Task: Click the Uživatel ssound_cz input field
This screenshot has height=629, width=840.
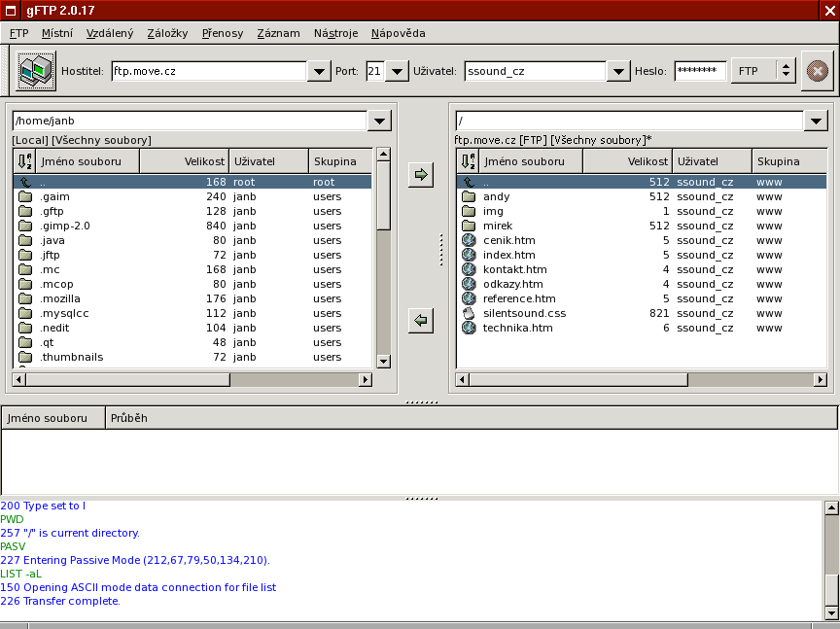Action: coord(535,71)
